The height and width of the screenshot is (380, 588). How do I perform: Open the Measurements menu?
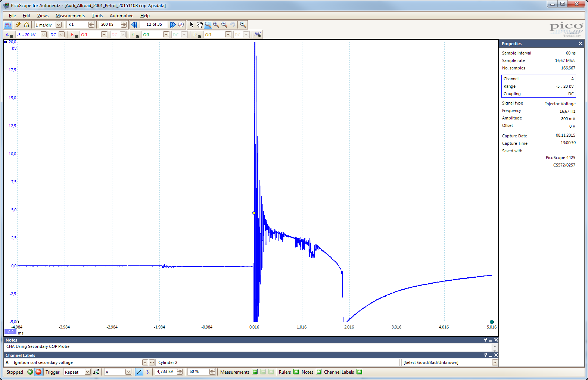point(70,16)
